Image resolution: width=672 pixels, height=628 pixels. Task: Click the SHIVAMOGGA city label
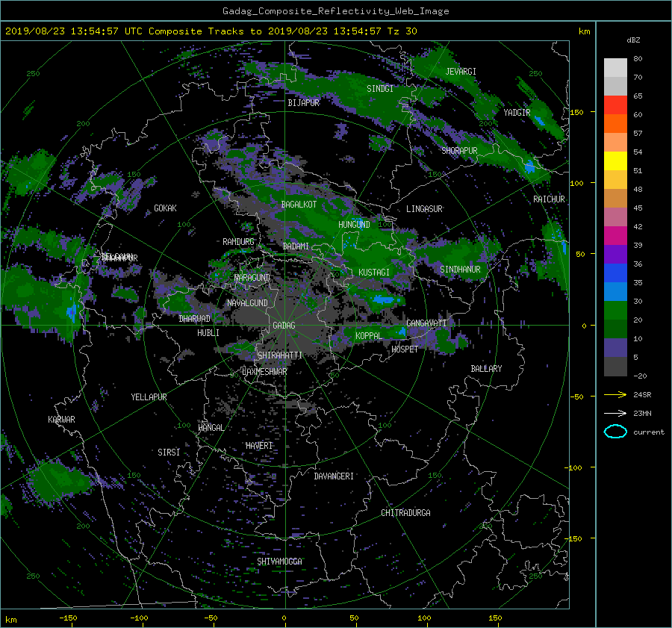point(279,561)
